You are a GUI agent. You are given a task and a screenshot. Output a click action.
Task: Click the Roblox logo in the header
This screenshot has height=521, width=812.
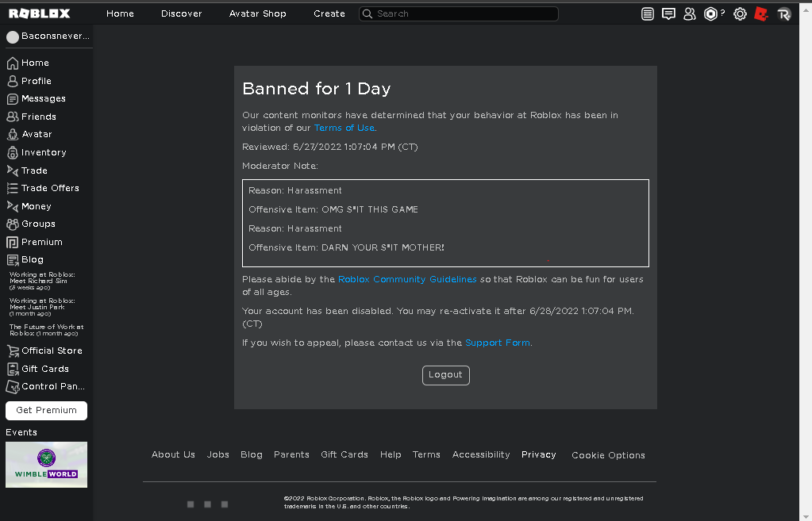tap(40, 13)
